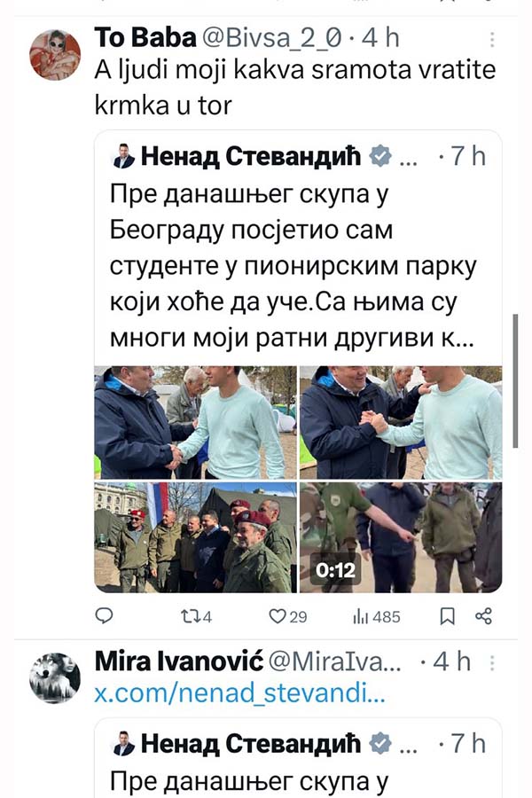Open the @Bivsa_2_0 handle

pyautogui.click(x=271, y=39)
